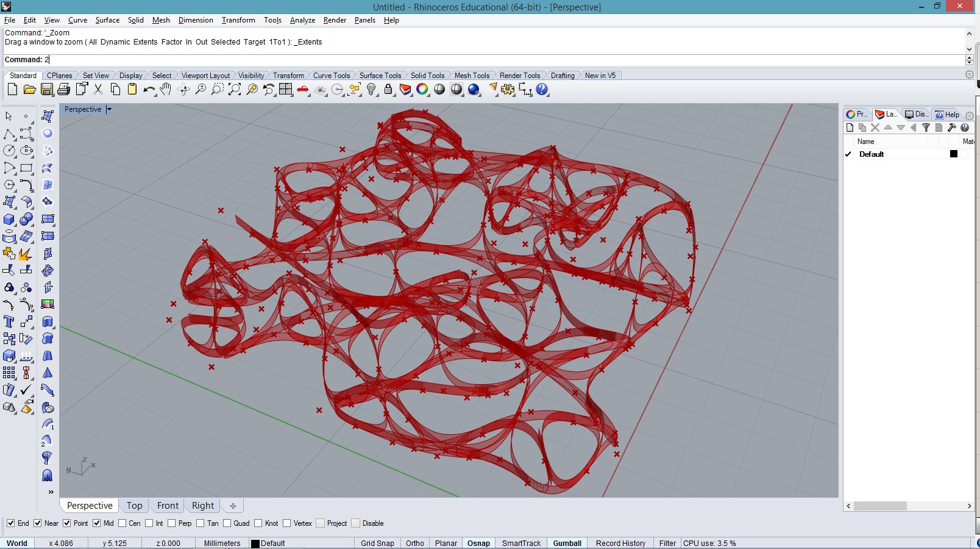Screen dimensions: 980x549
Task: Click the Zoom Extents icon
Action: tap(235, 90)
